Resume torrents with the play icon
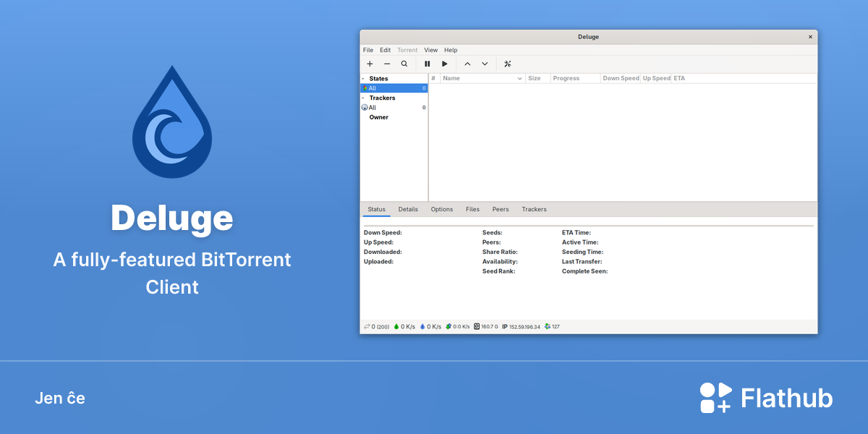This screenshot has height=434, width=868. (x=445, y=64)
